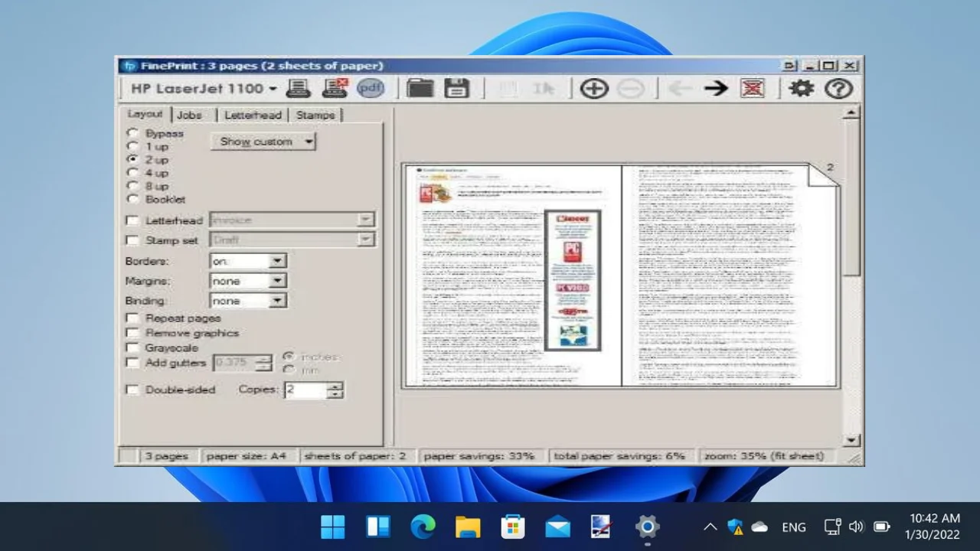Open a job with the folder icon
980x551 pixels.
click(x=420, y=88)
